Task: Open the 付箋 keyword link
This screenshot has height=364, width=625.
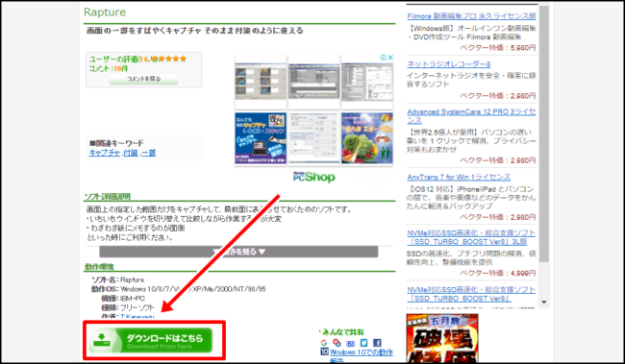Action: [x=131, y=153]
